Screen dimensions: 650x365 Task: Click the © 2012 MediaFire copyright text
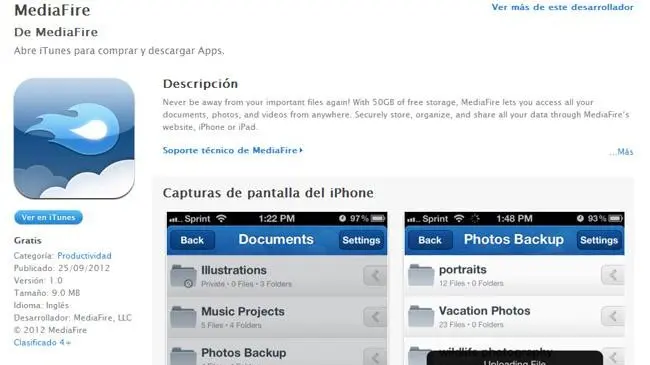[50, 330]
